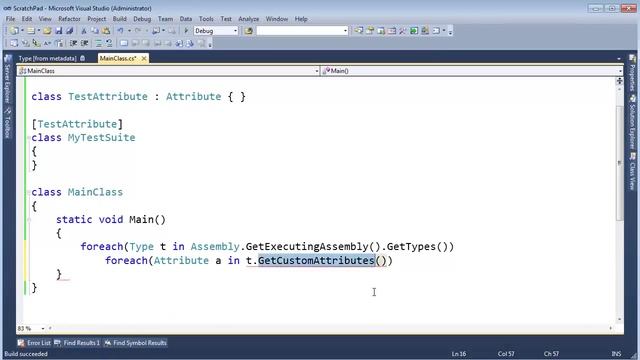Collapse the MyTestSuite class outline
Viewport: 640px width, 360px height.
click(29, 138)
